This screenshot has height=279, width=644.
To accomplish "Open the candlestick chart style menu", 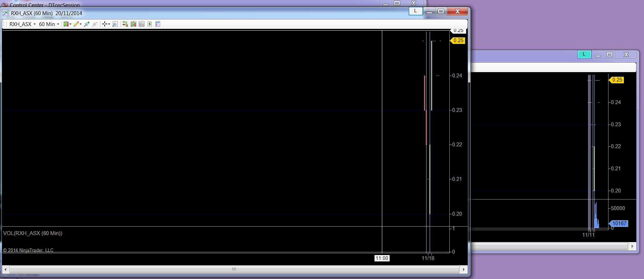I will [x=67, y=24].
